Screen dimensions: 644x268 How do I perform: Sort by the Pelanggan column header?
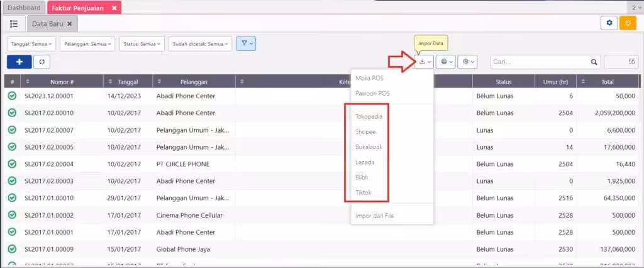coord(194,81)
